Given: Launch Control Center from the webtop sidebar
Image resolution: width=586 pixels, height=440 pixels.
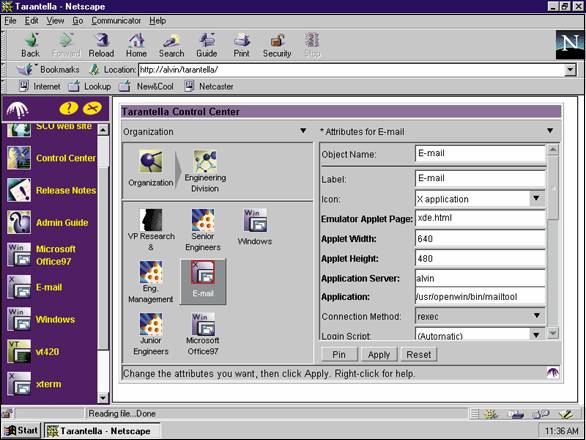Looking at the screenshot, I should (x=52, y=158).
